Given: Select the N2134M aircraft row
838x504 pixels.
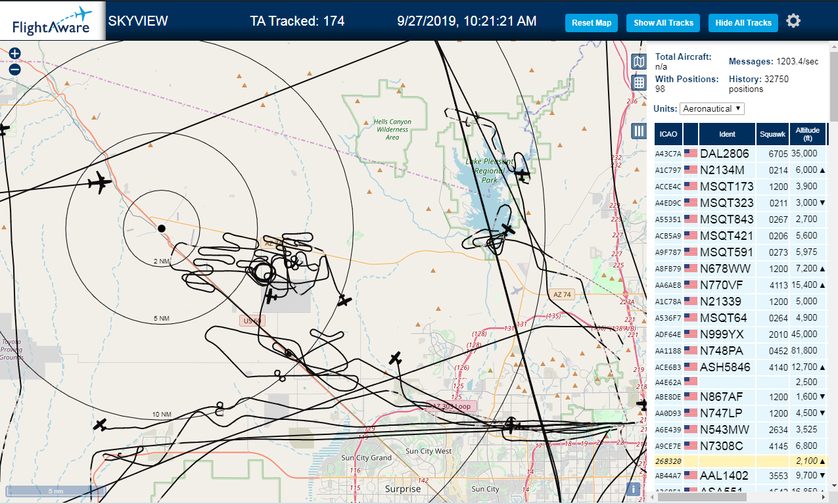Looking at the screenshot, I should point(741,170).
